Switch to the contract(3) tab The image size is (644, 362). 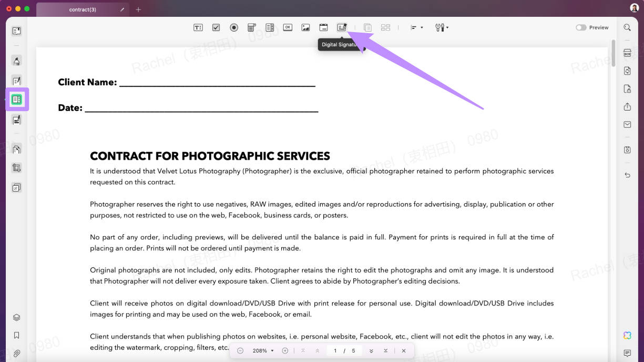[x=82, y=9]
